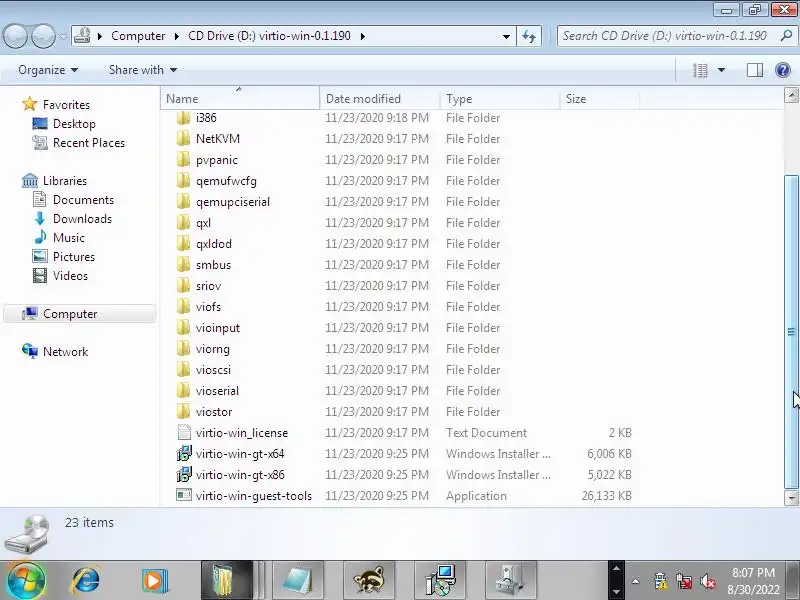The height and width of the screenshot is (600, 800).
Task: Click the file list scrollbar down arrow
Action: [791, 497]
